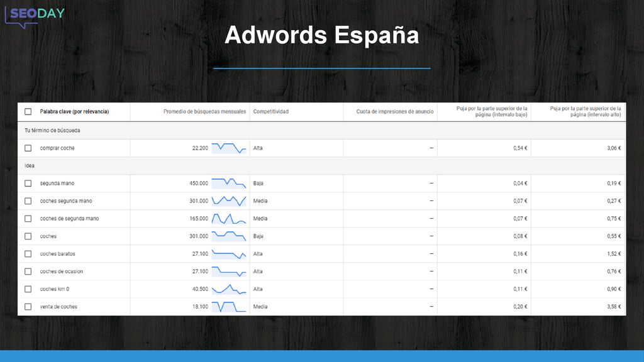
Task: Sort by bid 'intervalo alto' column header
Action: click(x=586, y=112)
